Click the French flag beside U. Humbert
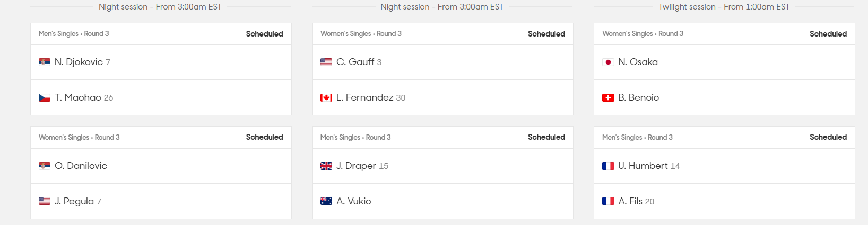Viewport: 868px width, 225px height. pyautogui.click(x=608, y=166)
